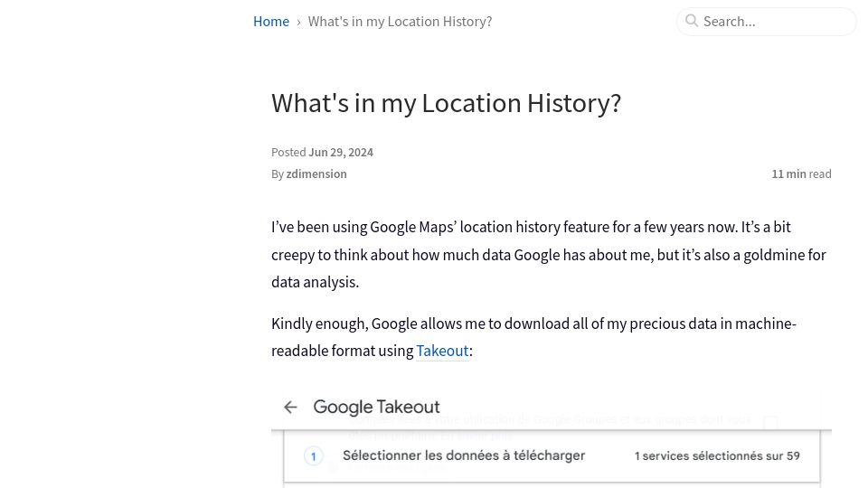Open the Home breadcrumb link
The height and width of the screenshot is (488, 868).
270,22
